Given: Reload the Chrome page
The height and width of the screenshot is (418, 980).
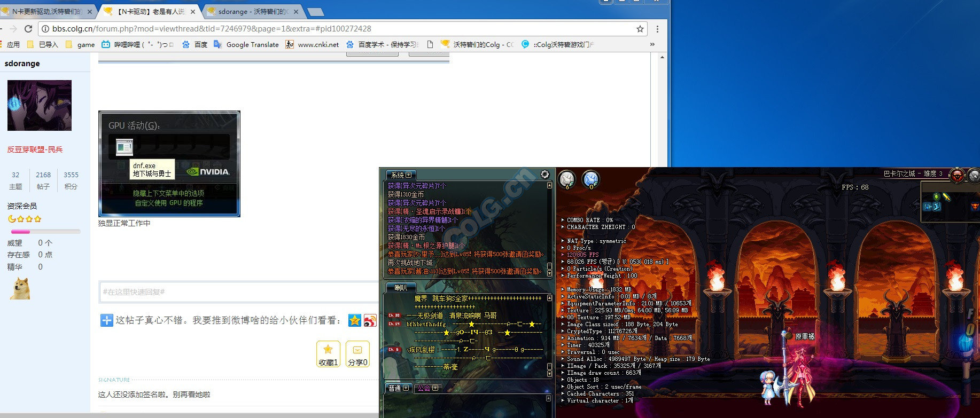Looking at the screenshot, I should [x=28, y=29].
